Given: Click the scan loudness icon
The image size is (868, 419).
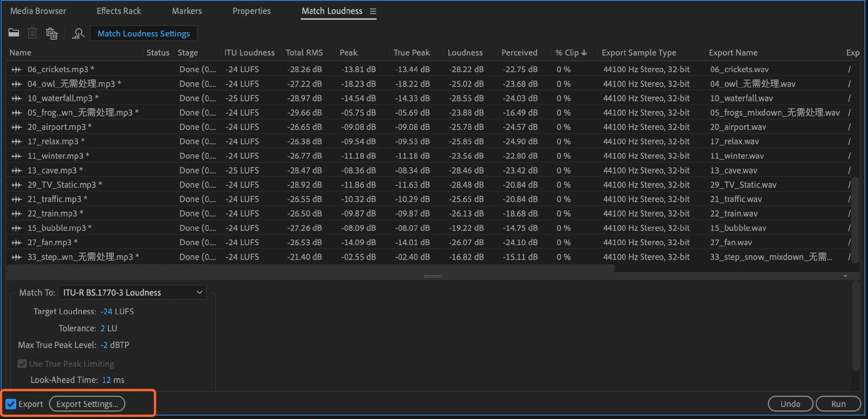Looking at the screenshot, I should pyautogui.click(x=78, y=34).
